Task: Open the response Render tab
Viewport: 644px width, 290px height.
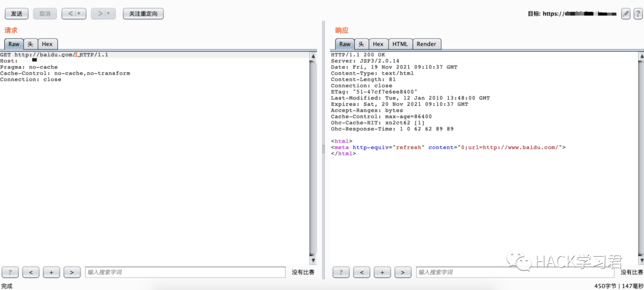Action: coord(427,44)
